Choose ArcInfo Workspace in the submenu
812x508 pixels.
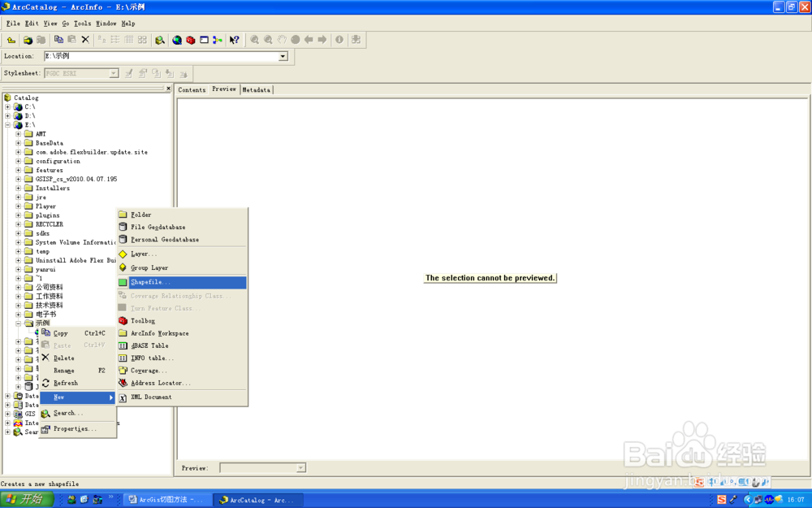[182, 333]
